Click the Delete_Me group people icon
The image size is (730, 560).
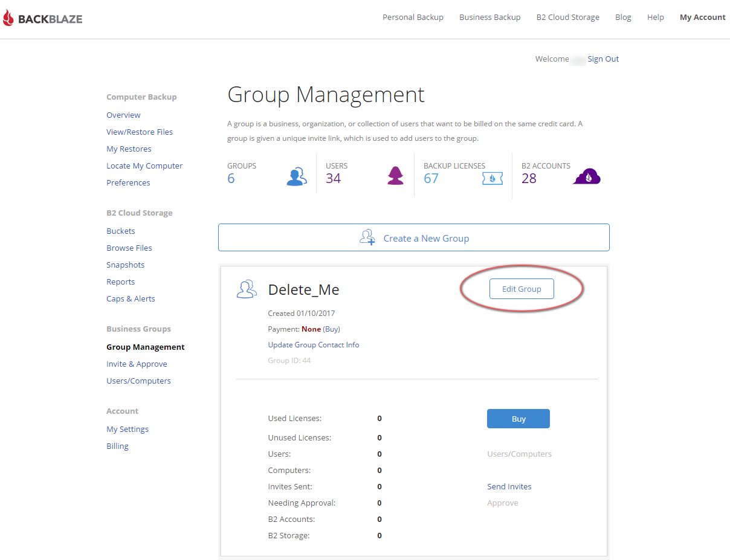coord(247,289)
